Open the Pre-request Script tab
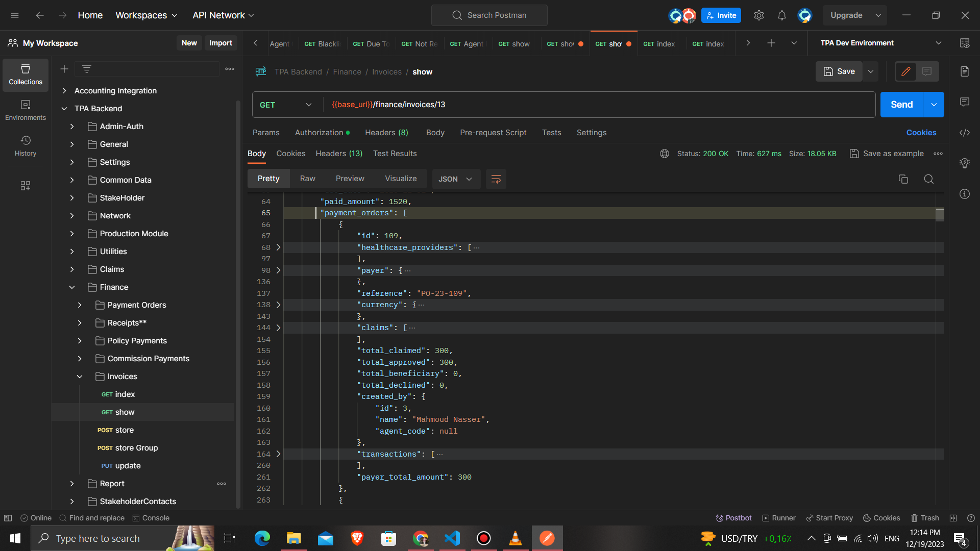The height and width of the screenshot is (551, 980). (x=493, y=133)
